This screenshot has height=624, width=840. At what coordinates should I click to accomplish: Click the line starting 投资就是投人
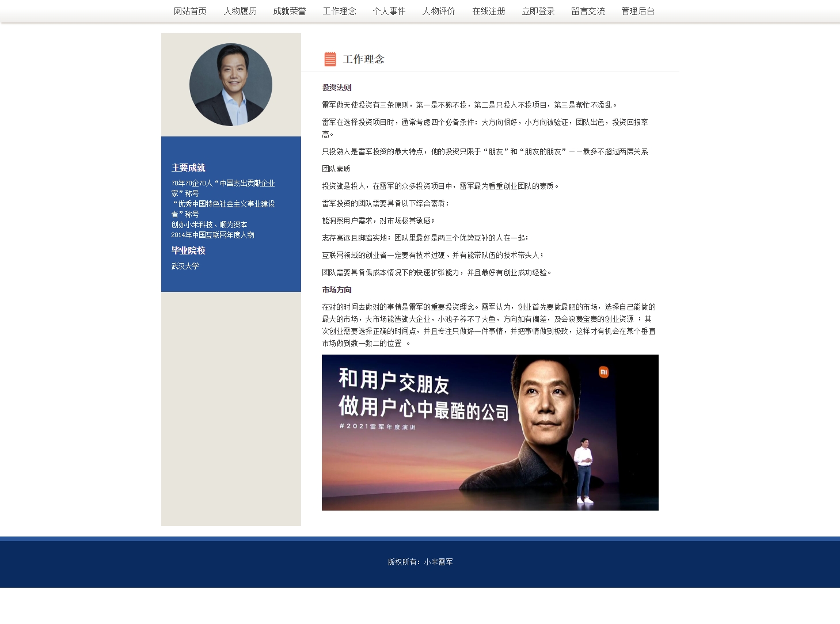coord(440,186)
